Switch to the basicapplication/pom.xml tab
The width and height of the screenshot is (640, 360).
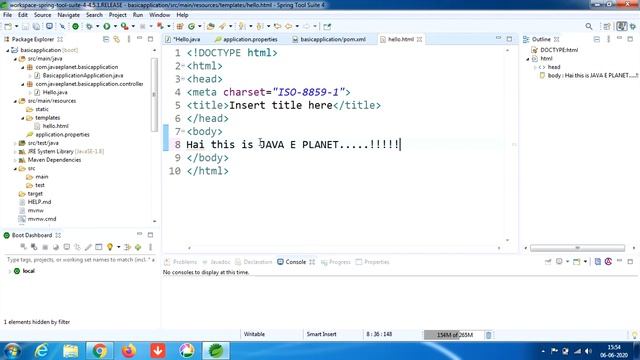click(x=329, y=39)
